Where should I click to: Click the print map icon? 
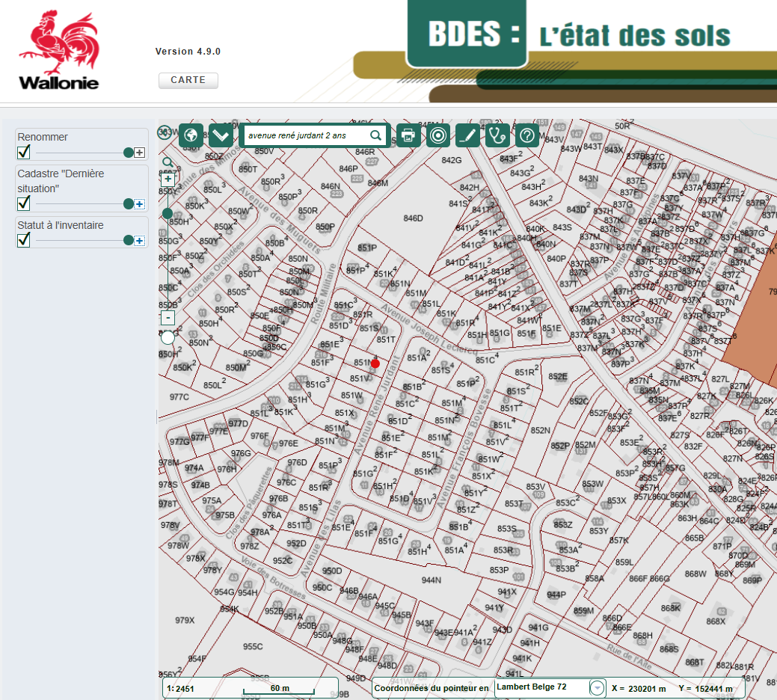[x=408, y=135]
